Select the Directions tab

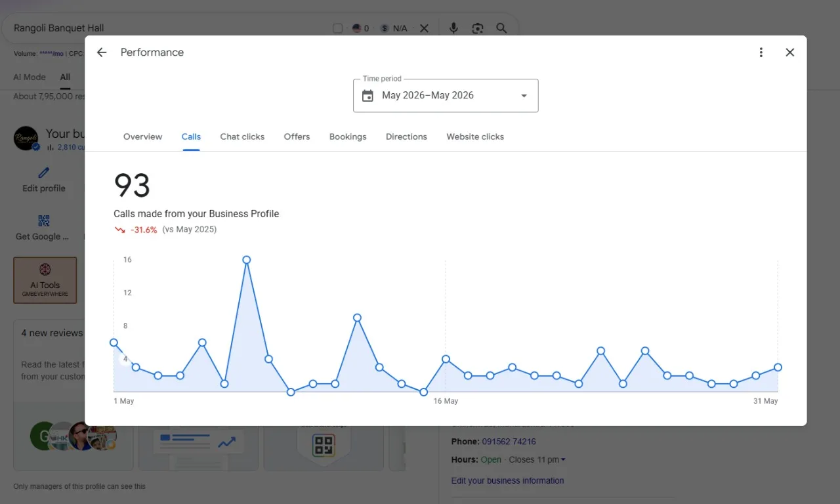tap(406, 136)
